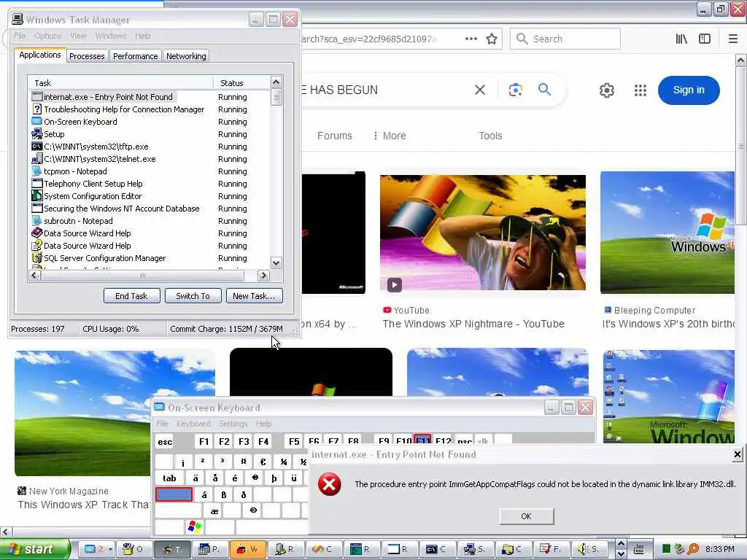This screenshot has width=747, height=560.
Task: Sort the task list by the Status column header
Action: pos(241,83)
